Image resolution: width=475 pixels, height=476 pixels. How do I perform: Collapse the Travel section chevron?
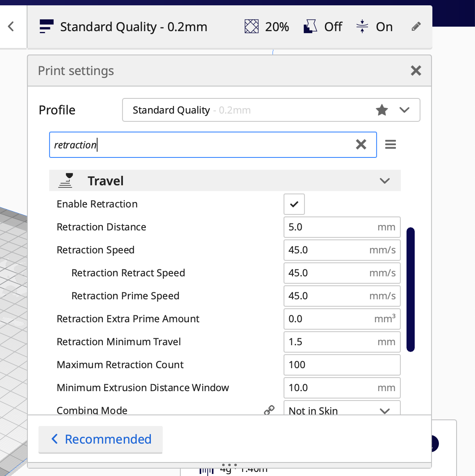384,181
